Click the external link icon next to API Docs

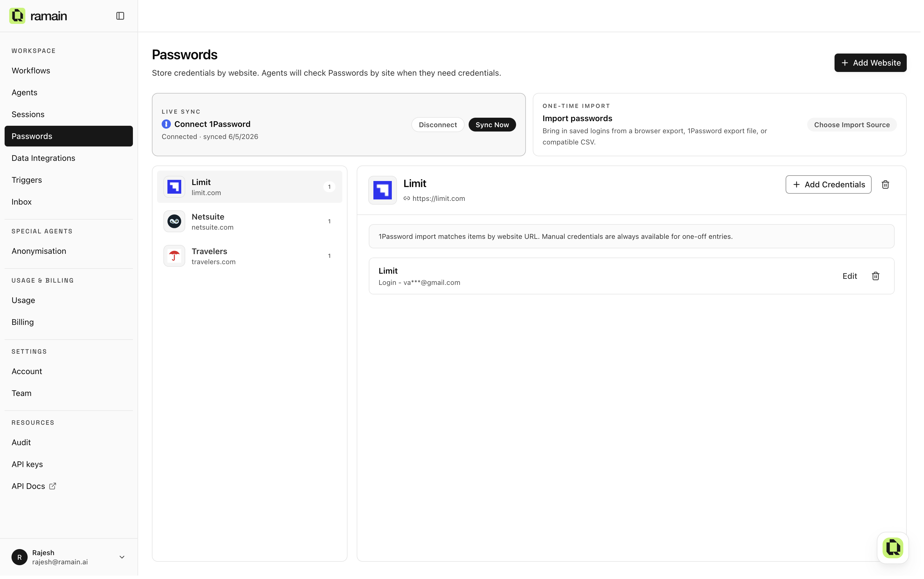52,486
